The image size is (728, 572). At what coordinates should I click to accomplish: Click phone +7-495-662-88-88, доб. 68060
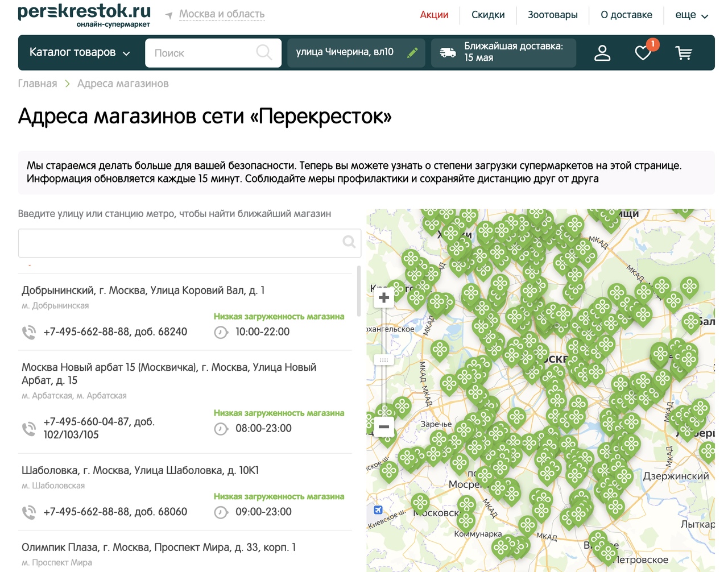(x=115, y=512)
